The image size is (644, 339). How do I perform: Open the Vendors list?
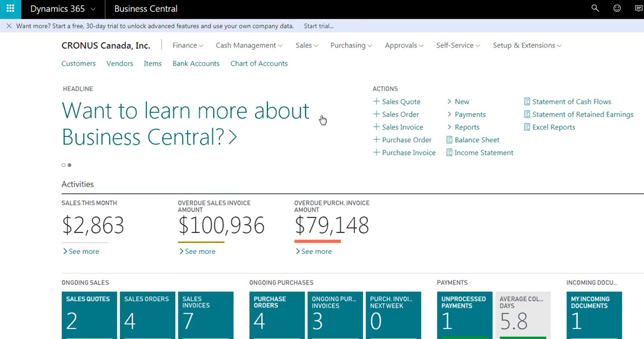(x=120, y=63)
